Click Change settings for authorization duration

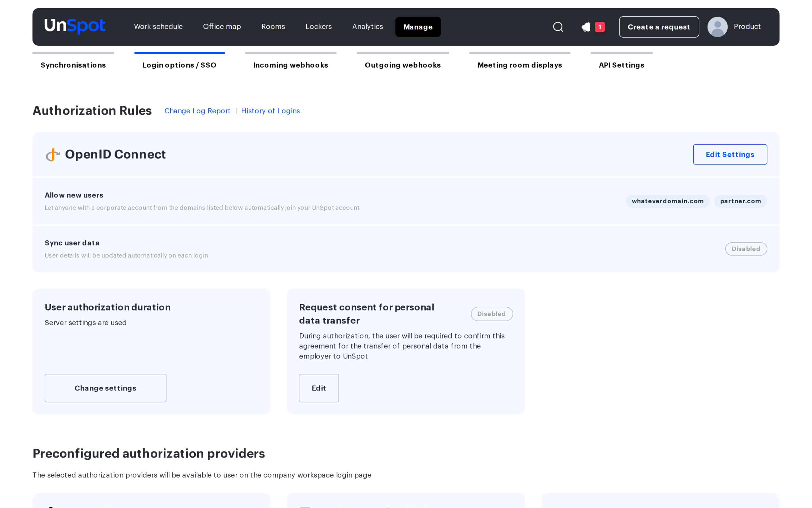105,388
